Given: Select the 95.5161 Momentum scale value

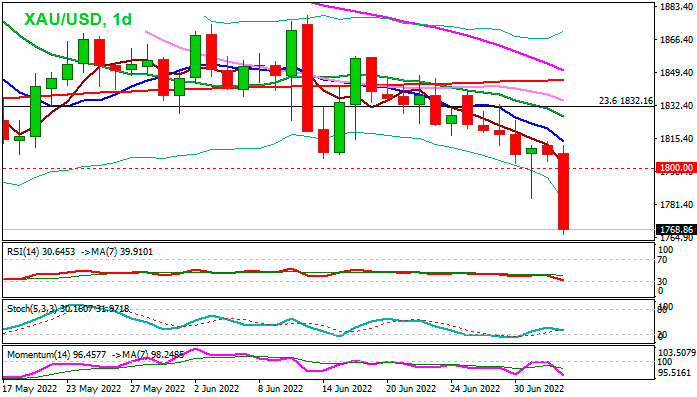Looking at the screenshot, I should coord(675,373).
